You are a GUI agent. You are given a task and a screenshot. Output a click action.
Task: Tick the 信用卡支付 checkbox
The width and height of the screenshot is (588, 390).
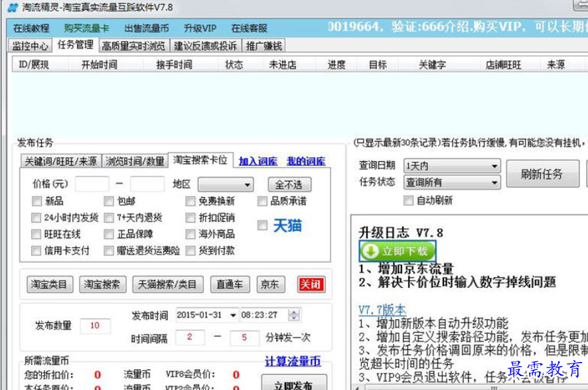click(36, 251)
